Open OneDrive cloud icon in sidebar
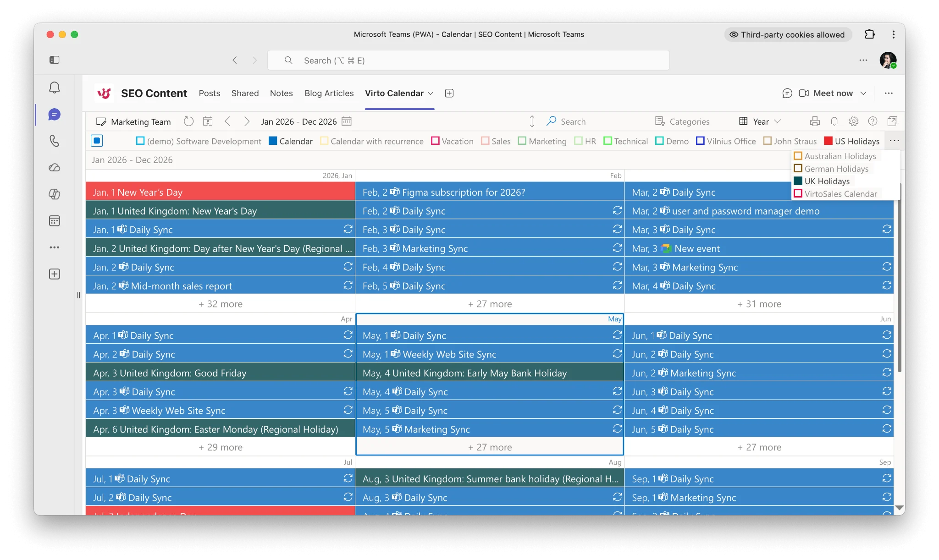Screen dimensions: 939x560 click(x=55, y=167)
